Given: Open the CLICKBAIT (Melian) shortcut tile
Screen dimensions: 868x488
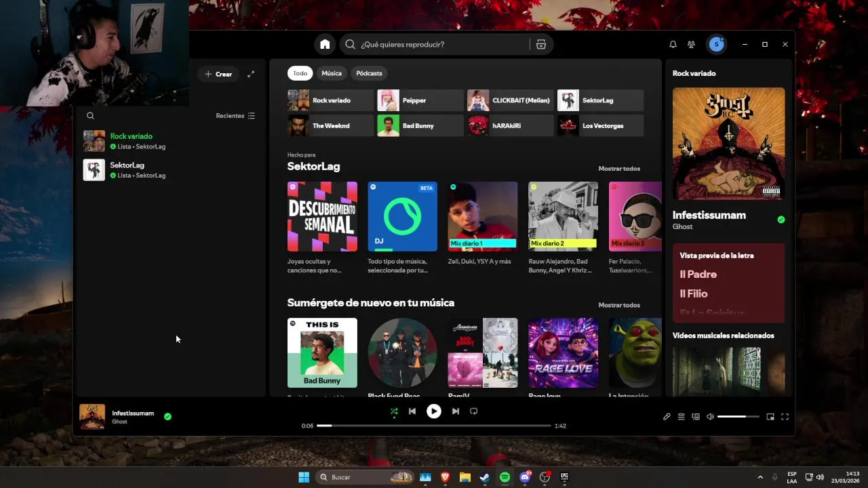Looking at the screenshot, I should pyautogui.click(x=510, y=100).
